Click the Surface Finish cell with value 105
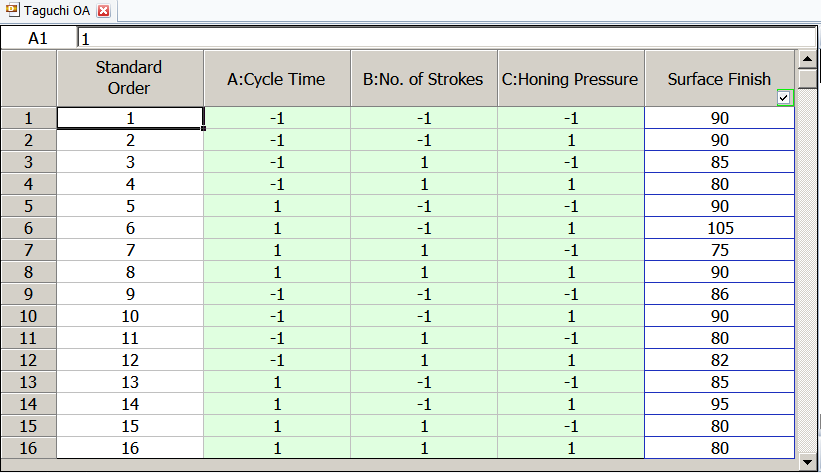 pos(719,228)
